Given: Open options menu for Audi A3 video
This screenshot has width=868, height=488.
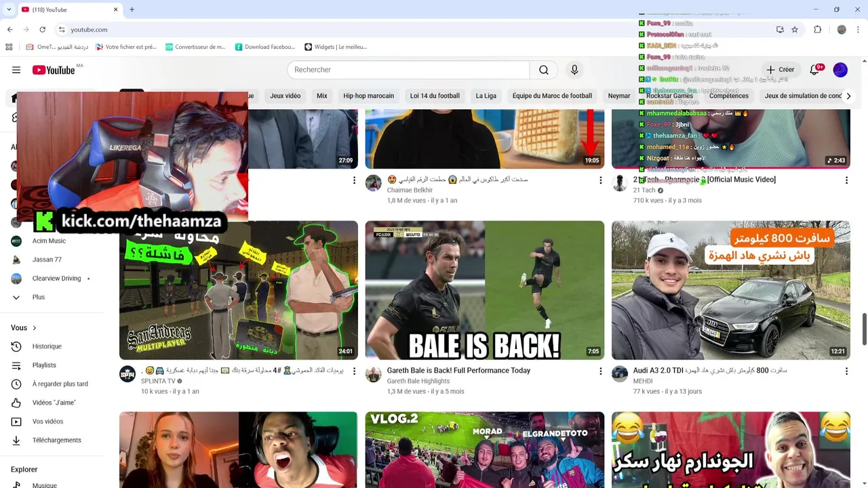Looking at the screenshot, I should pos(846,371).
